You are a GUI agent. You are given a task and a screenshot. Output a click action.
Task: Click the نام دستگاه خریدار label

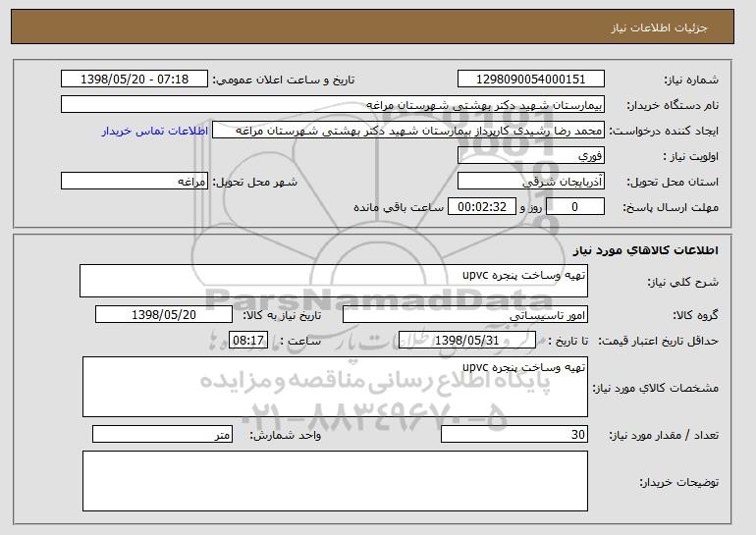tap(673, 105)
